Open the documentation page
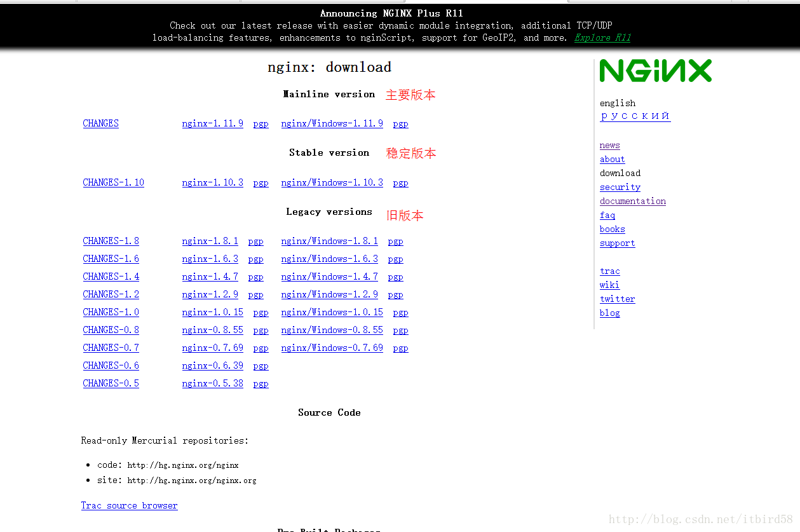 pyautogui.click(x=632, y=201)
